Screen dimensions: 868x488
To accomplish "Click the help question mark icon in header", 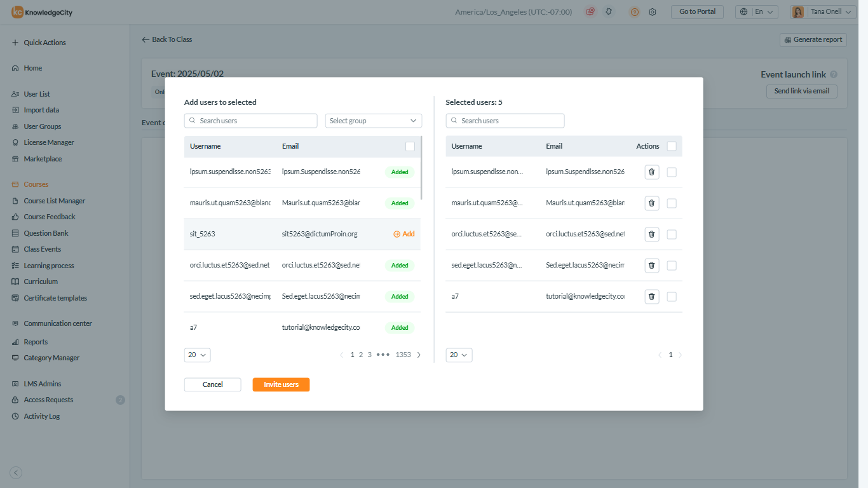I will click(x=634, y=12).
